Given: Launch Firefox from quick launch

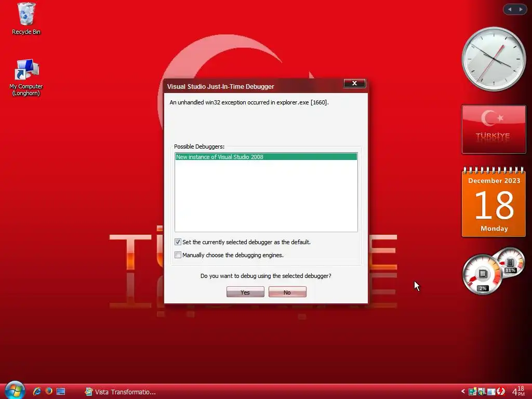Looking at the screenshot, I should click(x=48, y=391).
